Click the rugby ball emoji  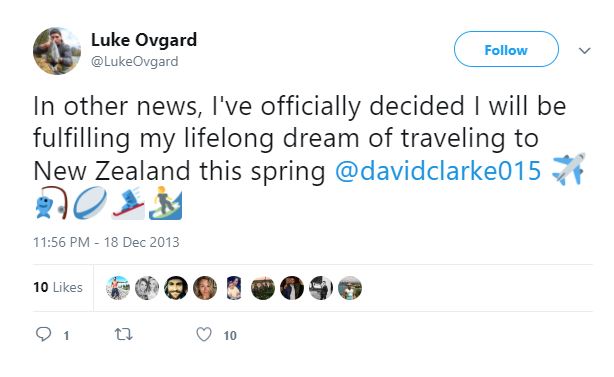pos(90,202)
